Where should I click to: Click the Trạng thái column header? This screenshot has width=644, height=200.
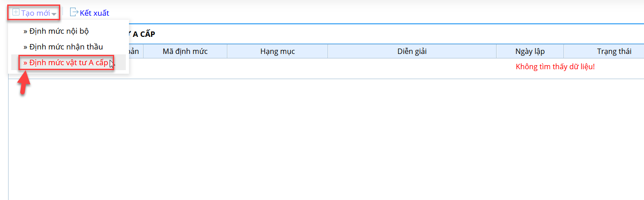[x=614, y=51]
